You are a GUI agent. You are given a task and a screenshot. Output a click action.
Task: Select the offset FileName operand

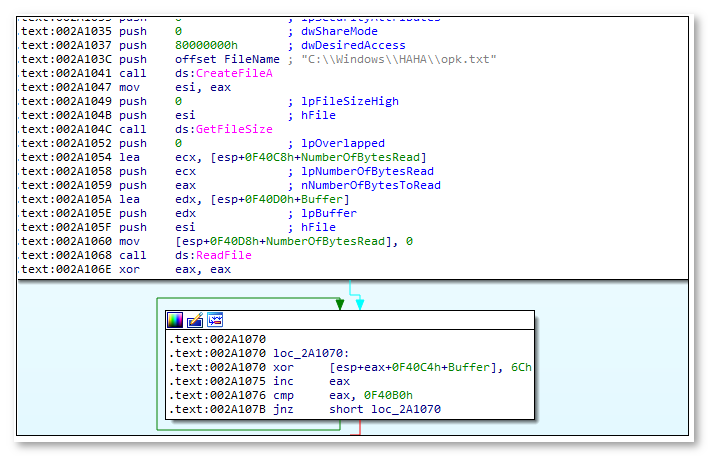click(213, 59)
